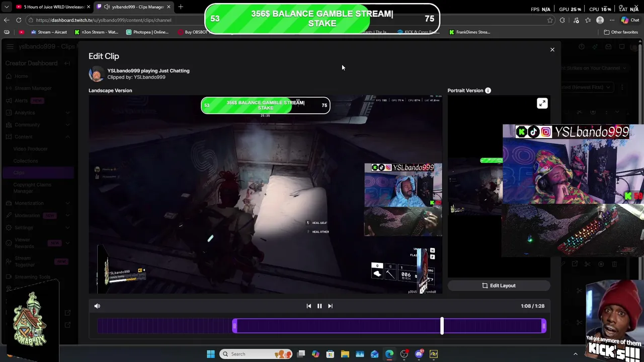644x362 pixels.
Task: Select the yslbando999 Clips Manager tab
Action: click(x=133, y=7)
